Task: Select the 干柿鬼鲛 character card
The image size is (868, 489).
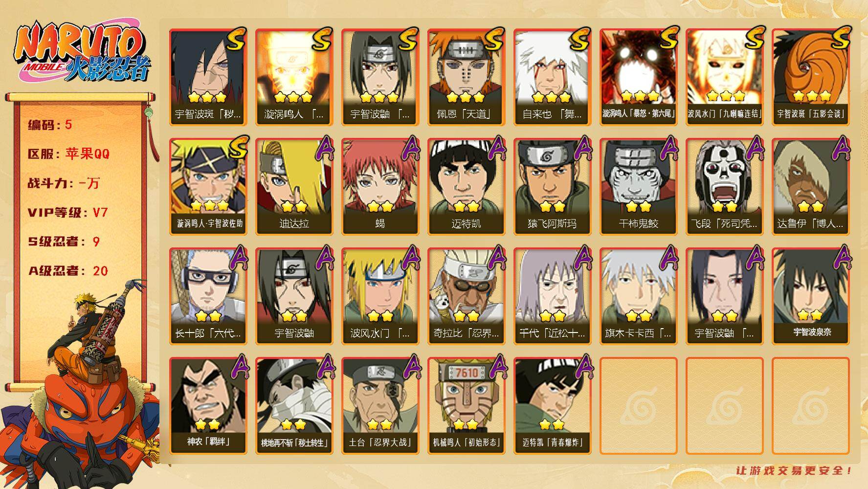Action: coord(638,186)
